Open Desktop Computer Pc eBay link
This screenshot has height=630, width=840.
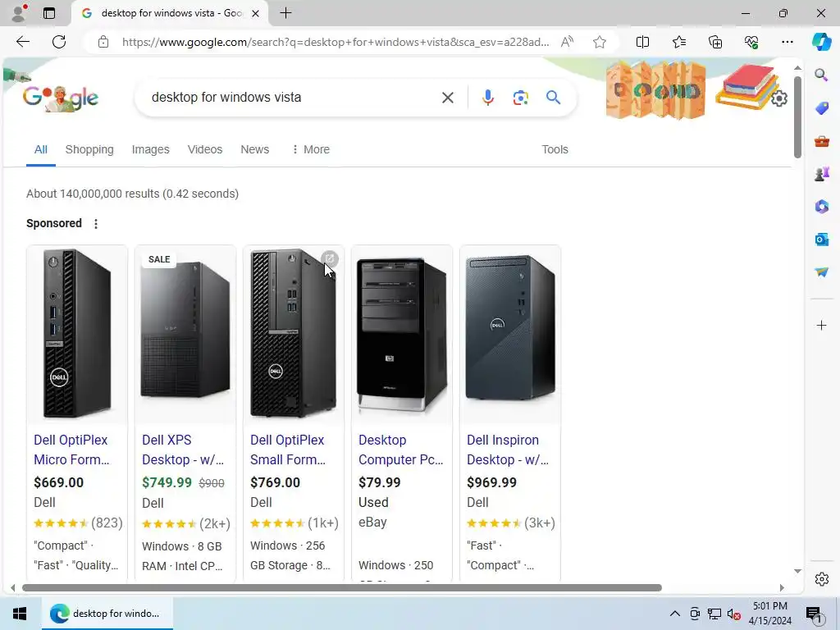click(x=400, y=450)
